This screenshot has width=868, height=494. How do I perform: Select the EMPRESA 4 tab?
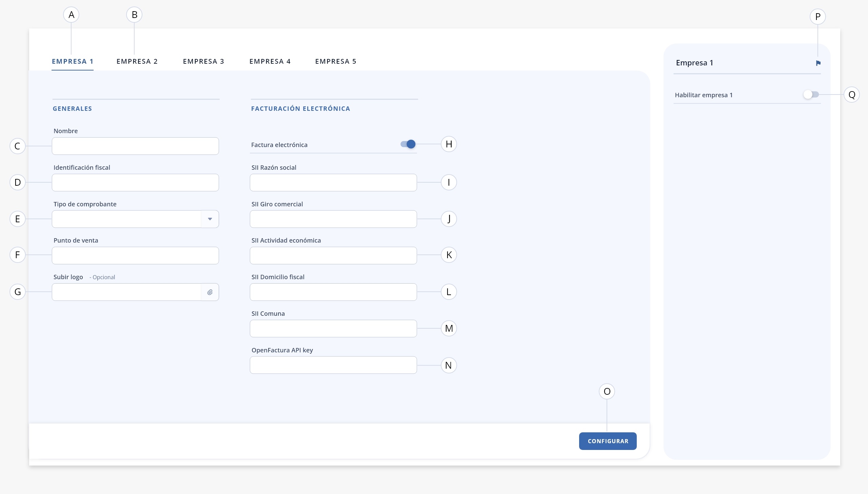pyautogui.click(x=270, y=61)
